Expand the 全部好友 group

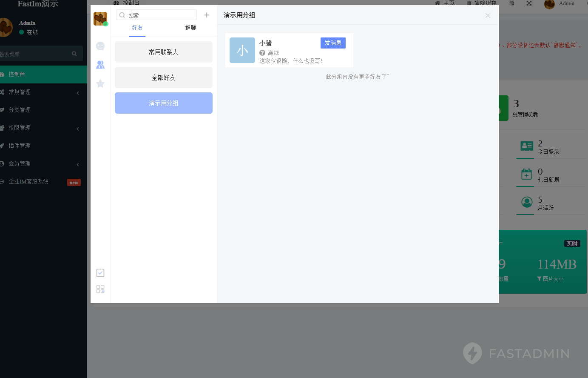coord(164,77)
